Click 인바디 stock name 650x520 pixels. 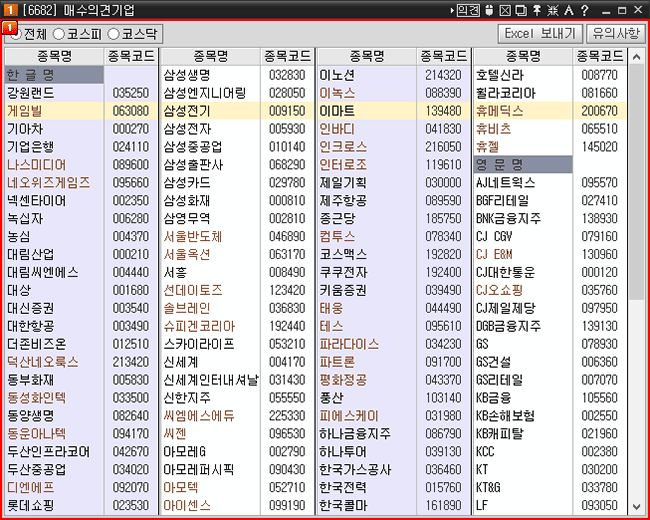pyautogui.click(x=337, y=129)
